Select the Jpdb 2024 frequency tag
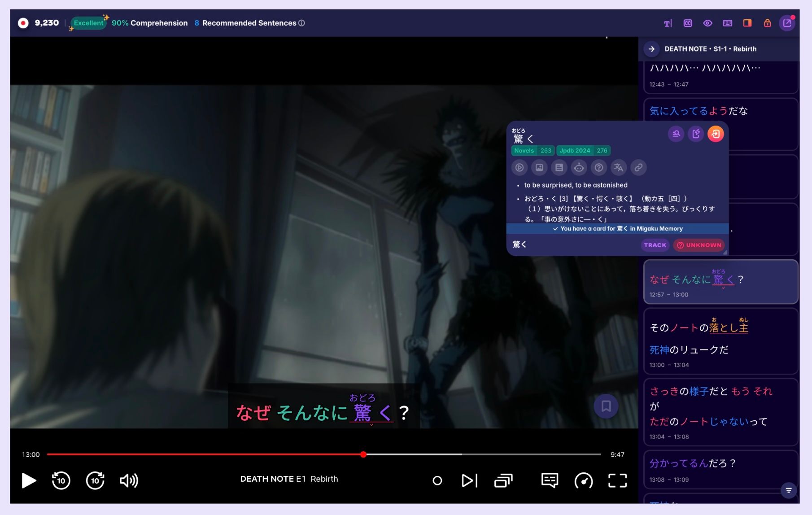 point(583,151)
